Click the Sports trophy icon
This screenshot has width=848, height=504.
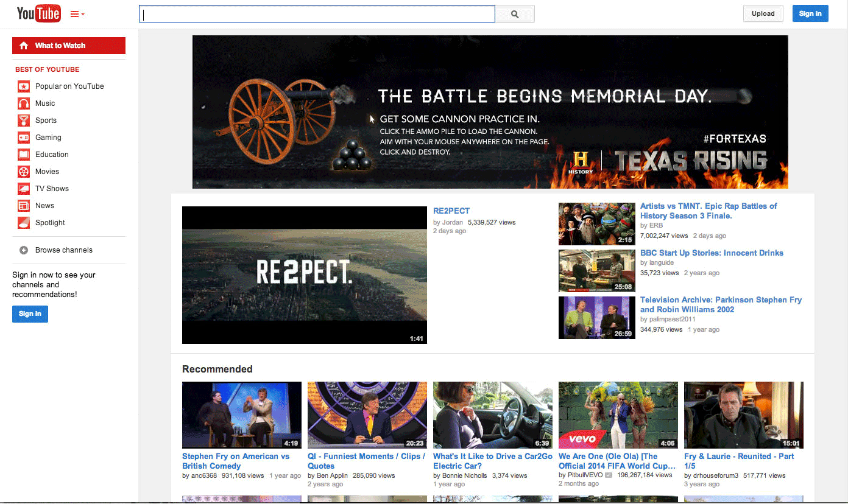pyautogui.click(x=24, y=121)
